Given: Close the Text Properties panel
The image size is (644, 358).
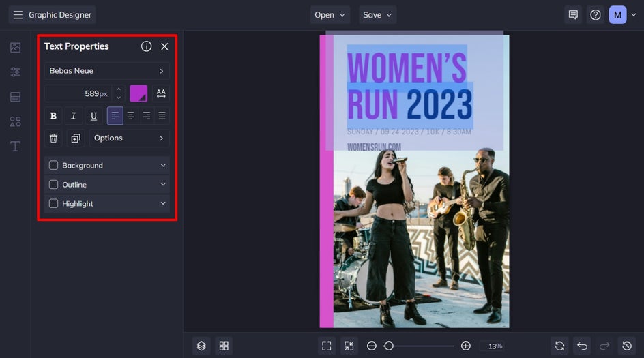Looking at the screenshot, I should point(164,46).
